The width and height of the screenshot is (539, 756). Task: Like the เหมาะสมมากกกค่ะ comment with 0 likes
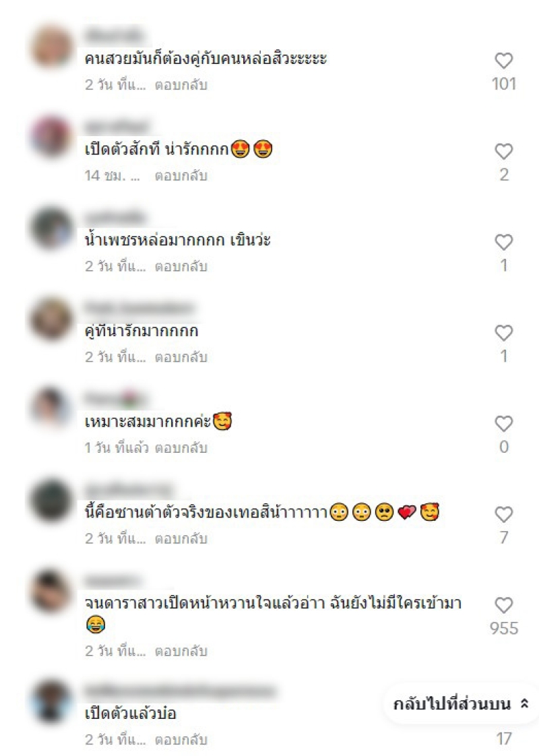point(504,424)
